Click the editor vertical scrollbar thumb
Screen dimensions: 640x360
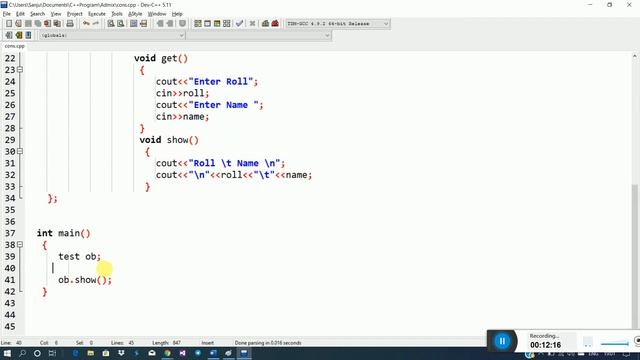tap(635, 256)
